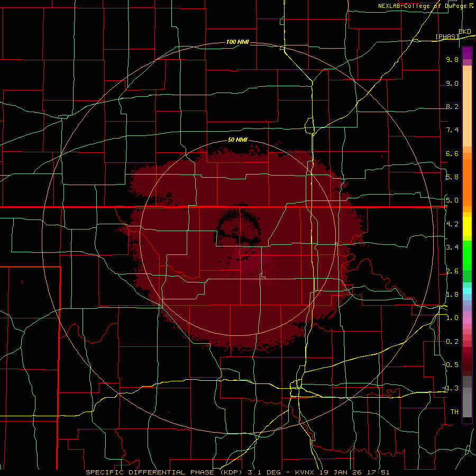Pick the long peach color bar segment
This screenshot has height=476, width=476.
tap(467, 108)
